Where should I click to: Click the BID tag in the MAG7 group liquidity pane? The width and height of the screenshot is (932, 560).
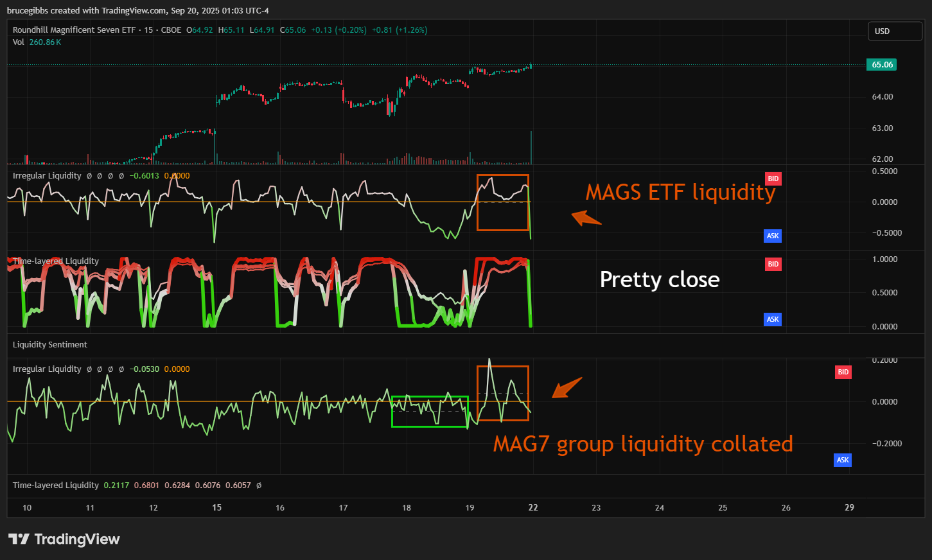[843, 372]
